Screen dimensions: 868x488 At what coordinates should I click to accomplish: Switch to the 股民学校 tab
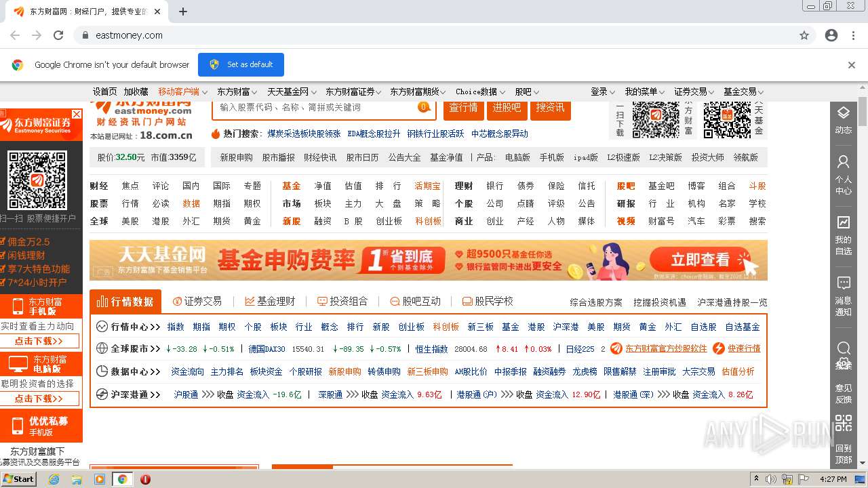488,301
